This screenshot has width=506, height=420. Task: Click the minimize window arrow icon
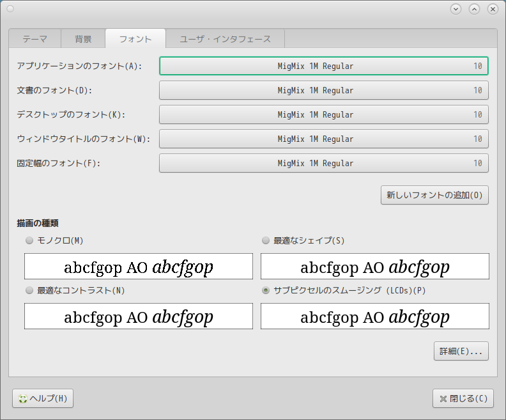tap(456, 9)
